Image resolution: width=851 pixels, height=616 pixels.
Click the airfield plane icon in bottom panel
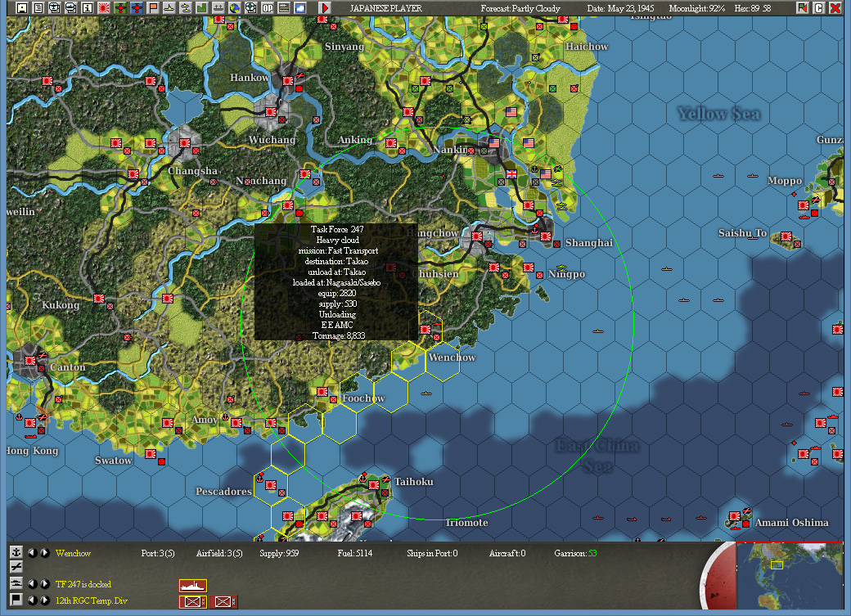tap(16, 567)
